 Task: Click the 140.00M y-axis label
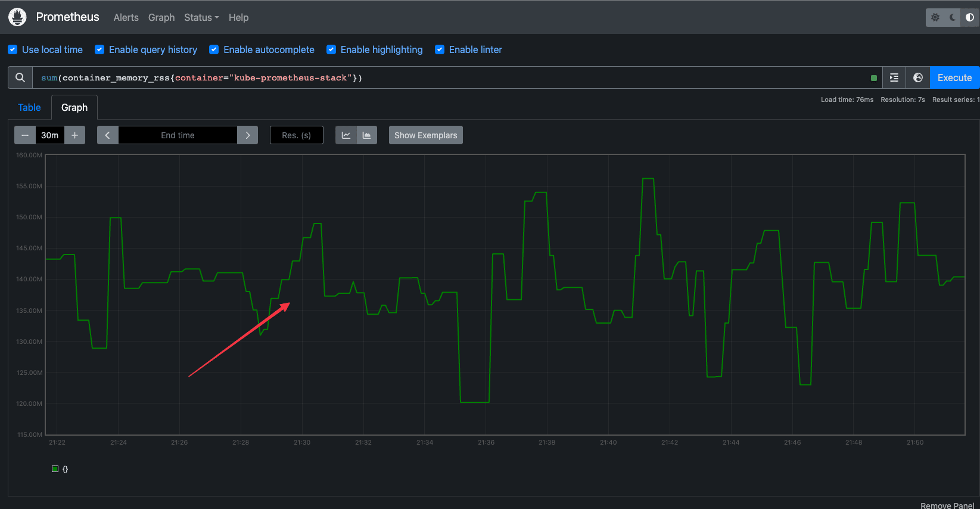29,279
